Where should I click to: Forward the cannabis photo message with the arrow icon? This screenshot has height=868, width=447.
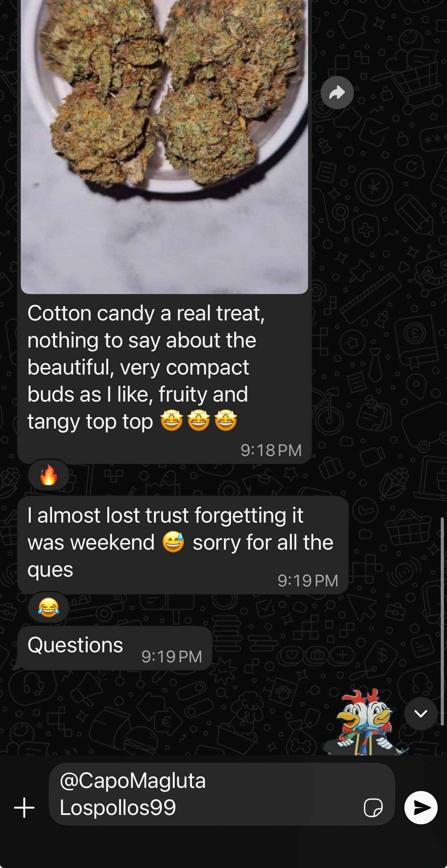pyautogui.click(x=337, y=93)
